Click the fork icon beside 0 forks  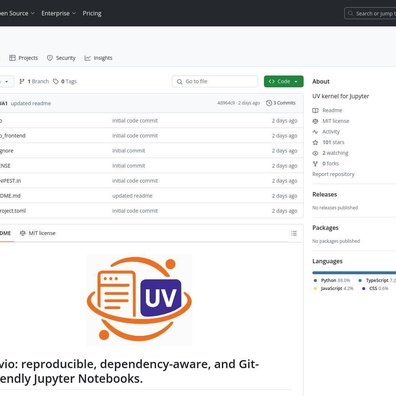coord(315,164)
